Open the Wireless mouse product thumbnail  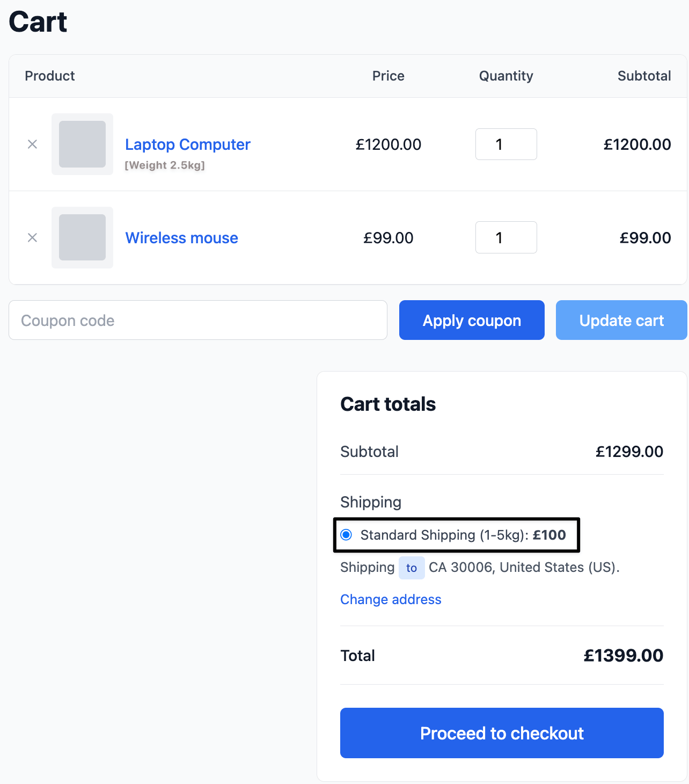coord(82,237)
